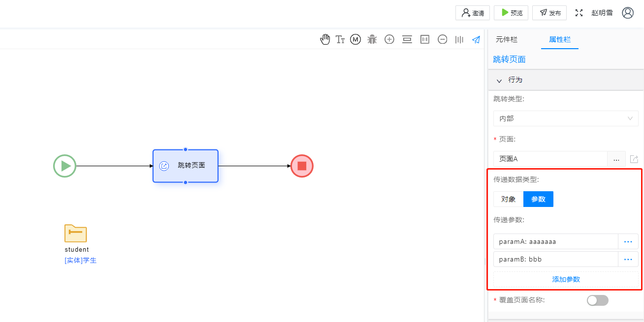
Task: Collapse the 行为 section
Action: pyautogui.click(x=499, y=80)
